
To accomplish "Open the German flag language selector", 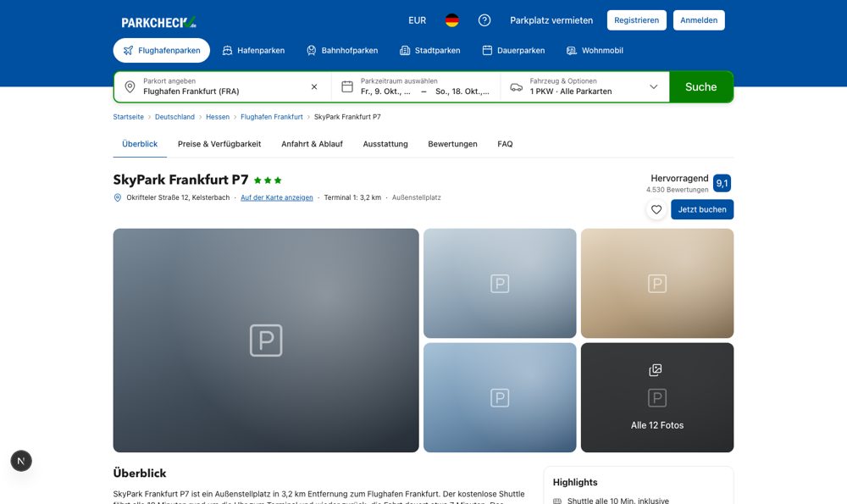I will coord(452,20).
